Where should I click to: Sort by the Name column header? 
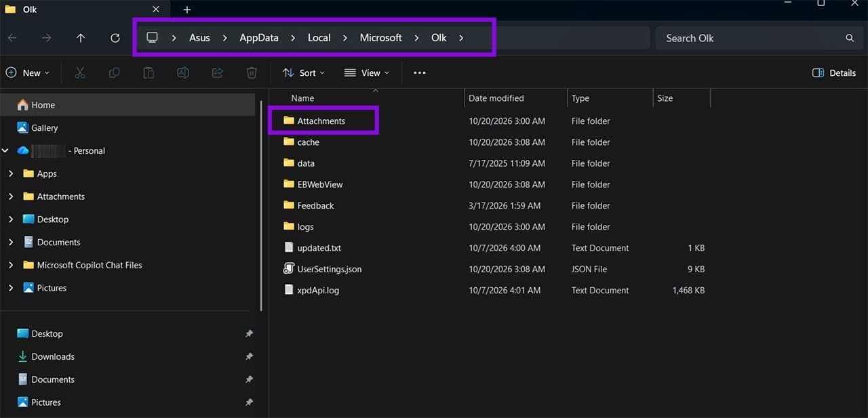tap(302, 98)
